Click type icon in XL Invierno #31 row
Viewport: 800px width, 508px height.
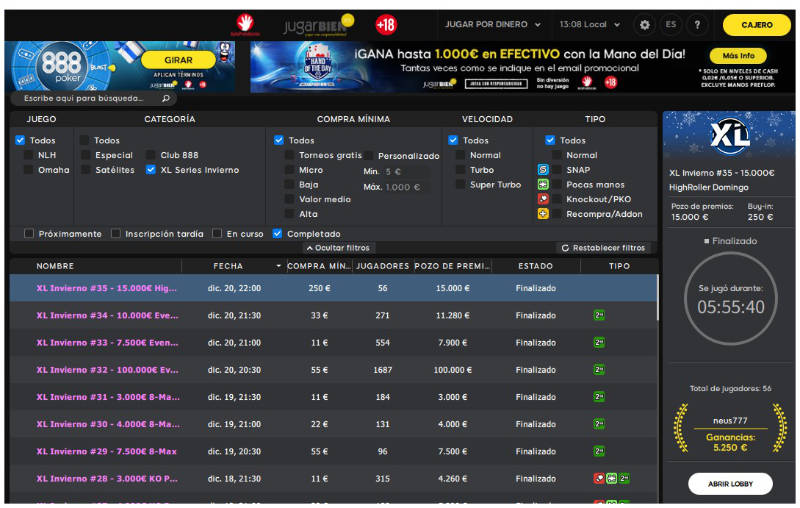pyautogui.click(x=599, y=397)
